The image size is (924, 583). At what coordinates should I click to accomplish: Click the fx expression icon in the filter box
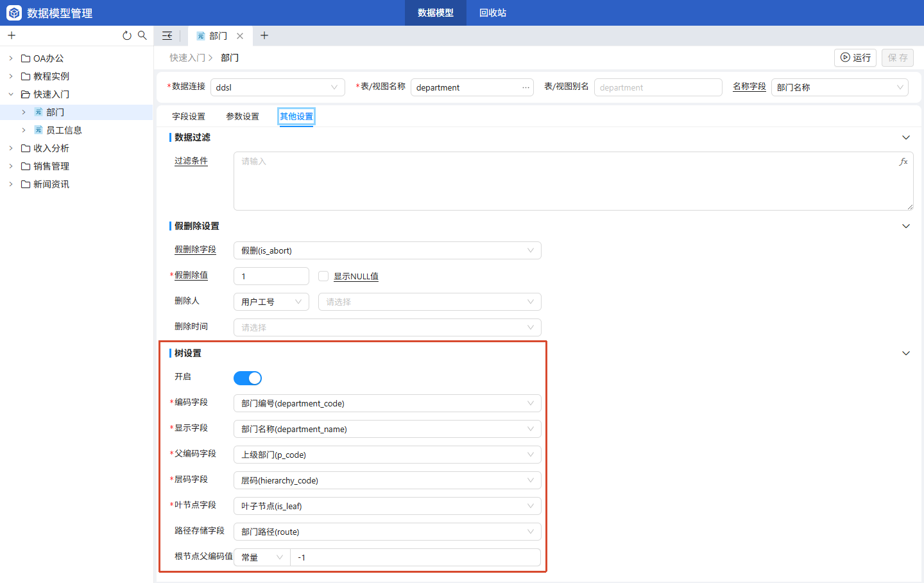click(x=903, y=161)
